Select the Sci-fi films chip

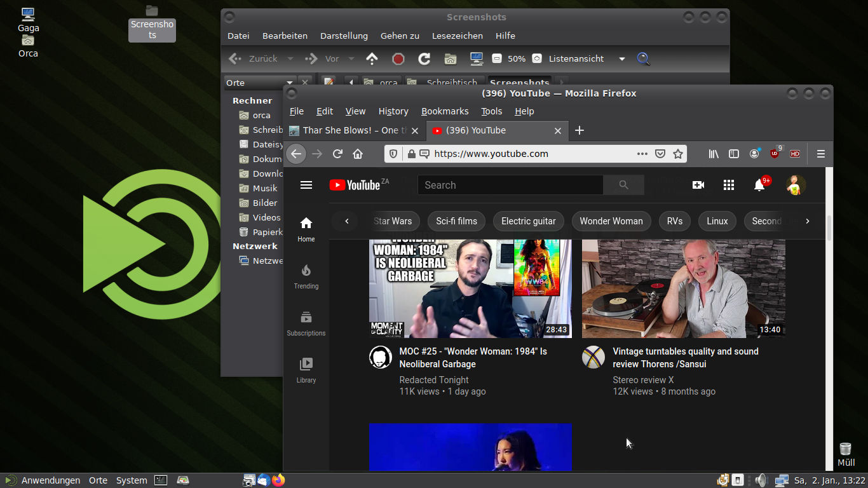(457, 221)
